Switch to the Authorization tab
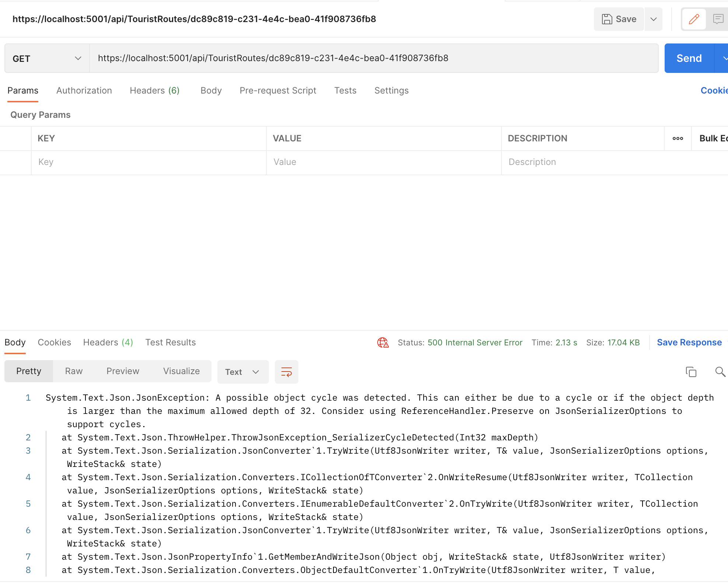This screenshot has width=728, height=584. click(84, 91)
